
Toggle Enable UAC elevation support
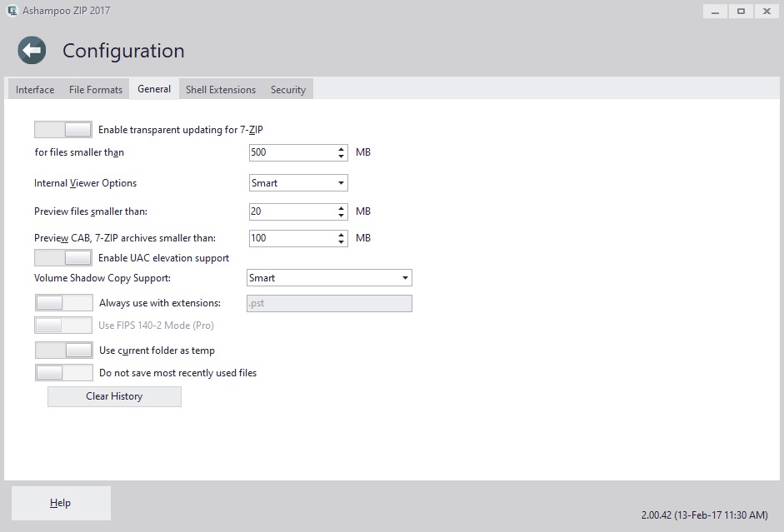tap(63, 258)
